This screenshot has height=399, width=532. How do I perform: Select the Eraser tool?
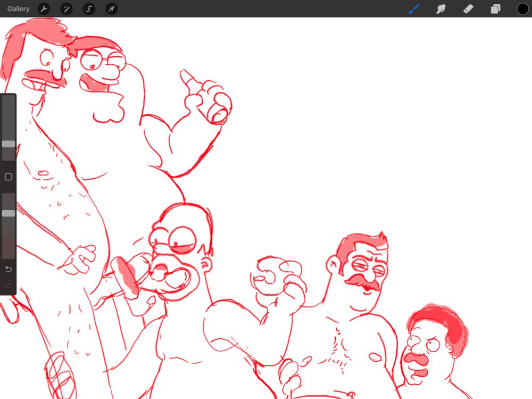(468, 9)
